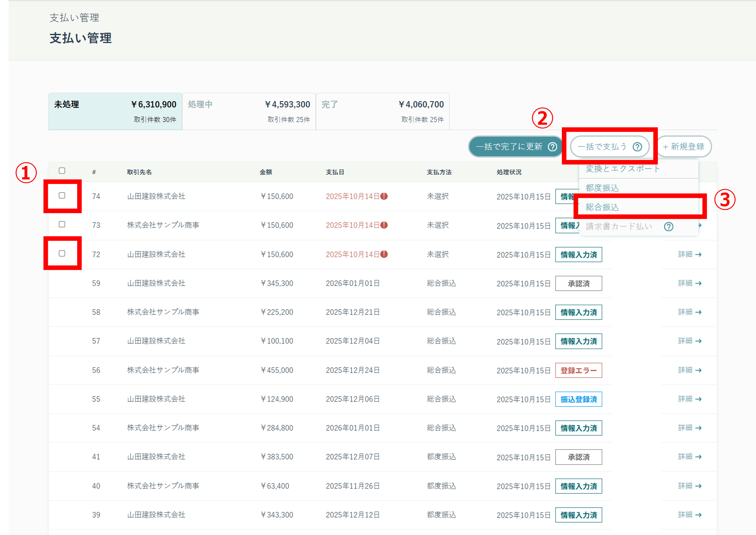Click the 支払日 column header
This screenshot has height=535, width=756.
pyautogui.click(x=335, y=172)
